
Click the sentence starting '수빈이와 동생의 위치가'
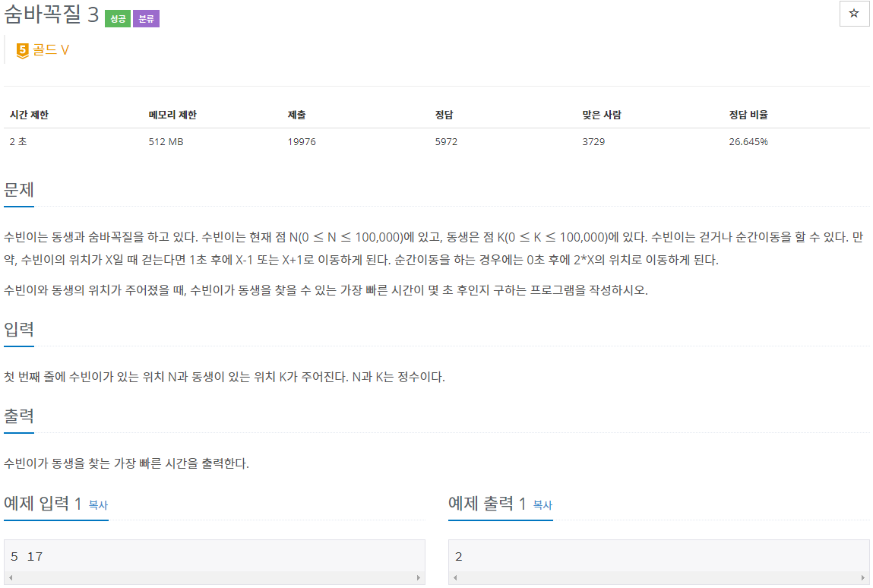(326, 290)
